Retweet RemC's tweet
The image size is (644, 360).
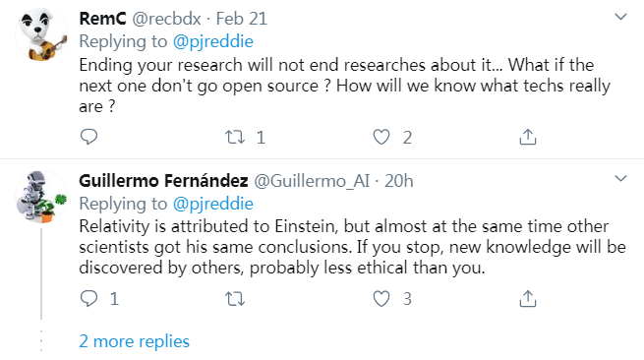click(235, 137)
